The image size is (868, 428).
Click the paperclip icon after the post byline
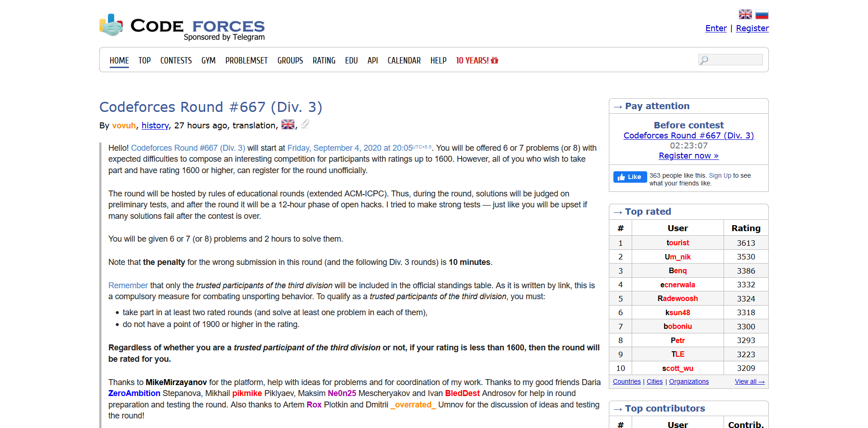point(305,124)
